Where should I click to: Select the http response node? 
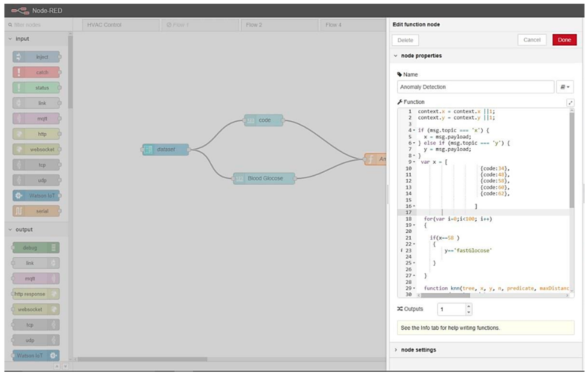[x=36, y=294]
